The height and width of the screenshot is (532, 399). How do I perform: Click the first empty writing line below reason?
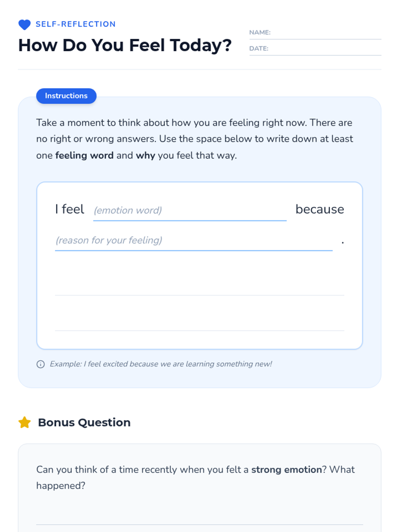click(x=199, y=289)
